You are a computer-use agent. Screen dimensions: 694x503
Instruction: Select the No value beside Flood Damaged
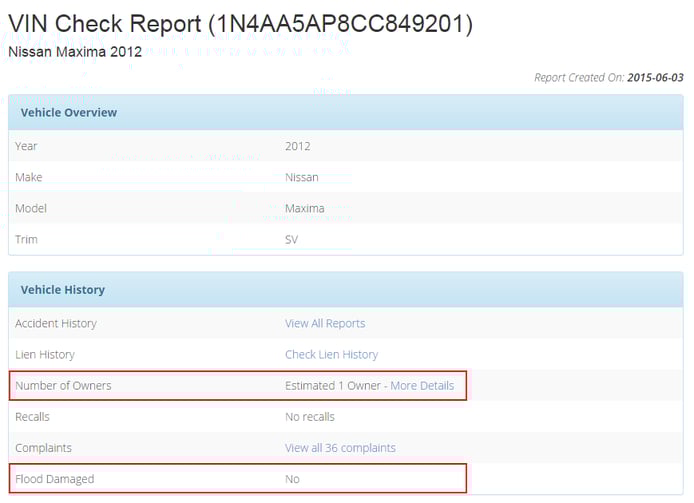[292, 479]
